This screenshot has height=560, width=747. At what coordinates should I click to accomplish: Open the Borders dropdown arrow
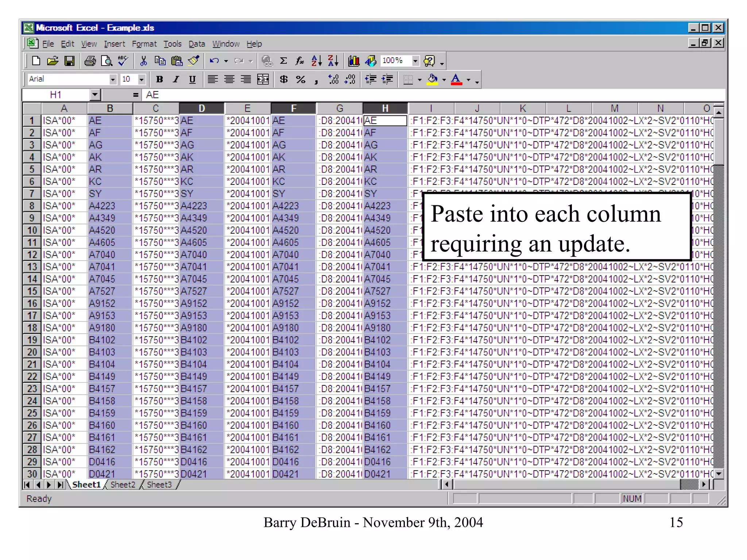tap(420, 79)
